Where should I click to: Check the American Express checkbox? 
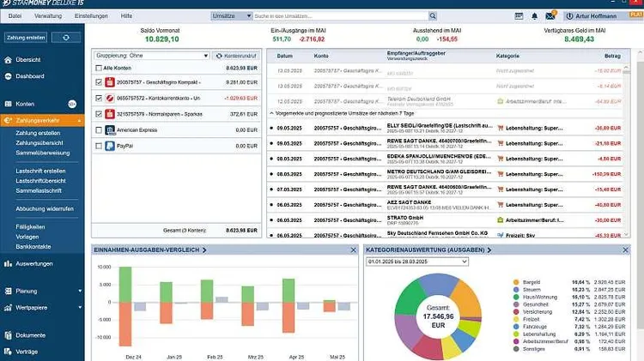99,130
